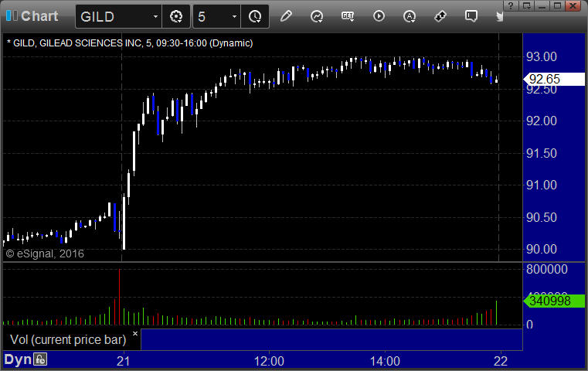Click the tallest red volume bar
588x371 pixels.
tap(119, 297)
